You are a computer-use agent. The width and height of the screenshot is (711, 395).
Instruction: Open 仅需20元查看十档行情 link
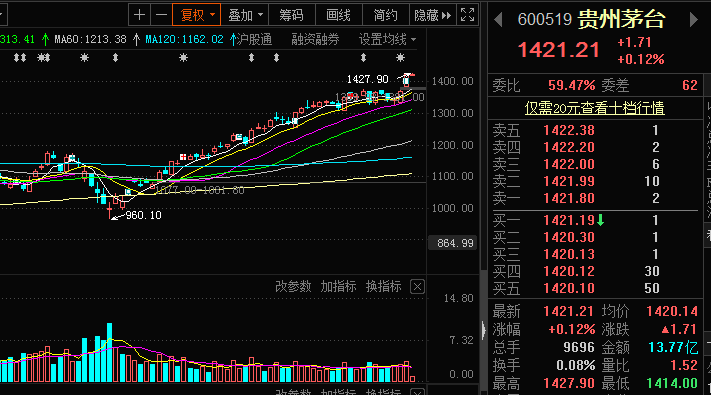[594, 108]
